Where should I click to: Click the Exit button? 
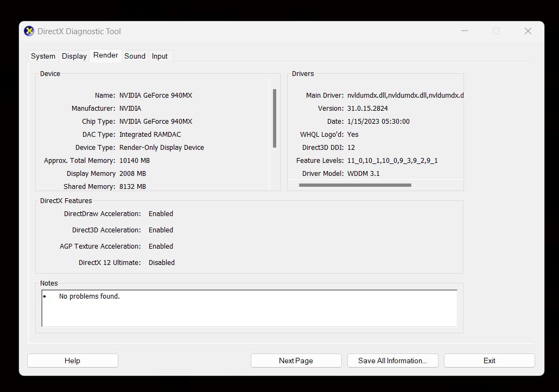coord(490,361)
